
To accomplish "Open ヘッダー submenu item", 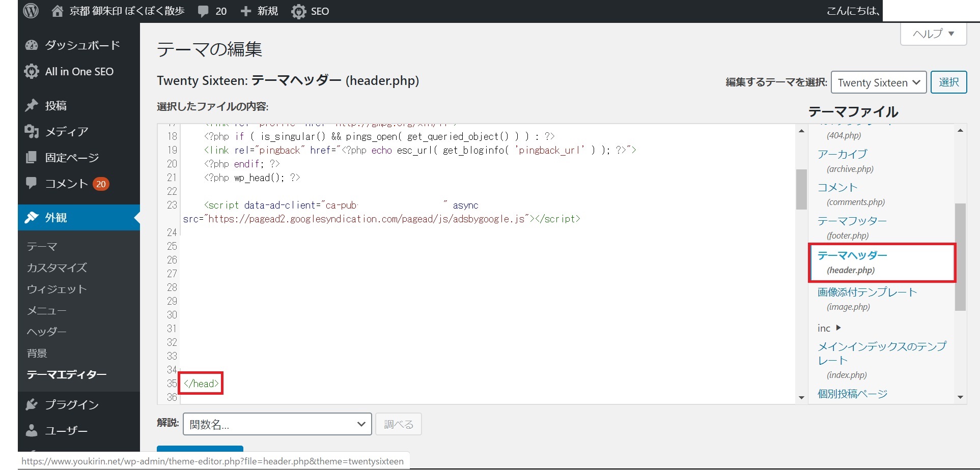I will 46,332.
